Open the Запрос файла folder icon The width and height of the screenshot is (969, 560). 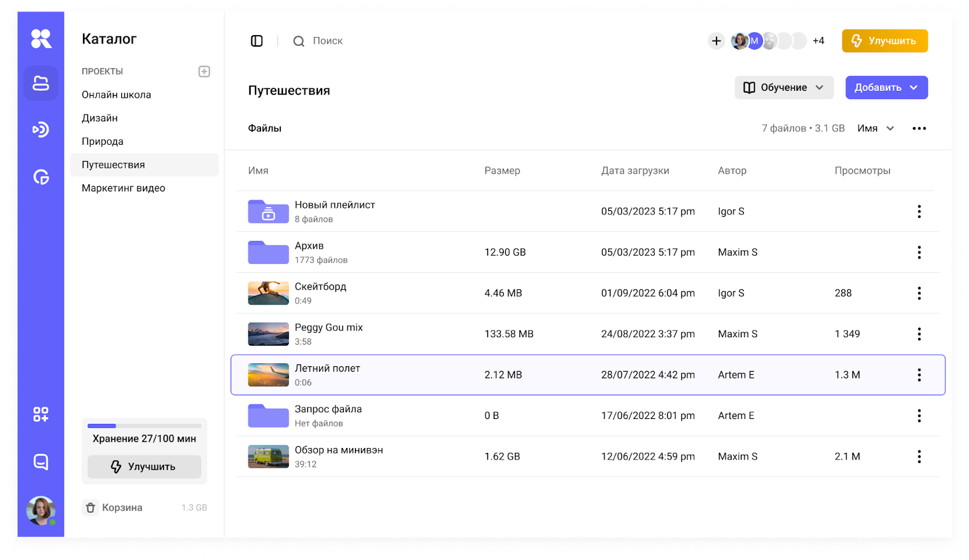pos(268,415)
